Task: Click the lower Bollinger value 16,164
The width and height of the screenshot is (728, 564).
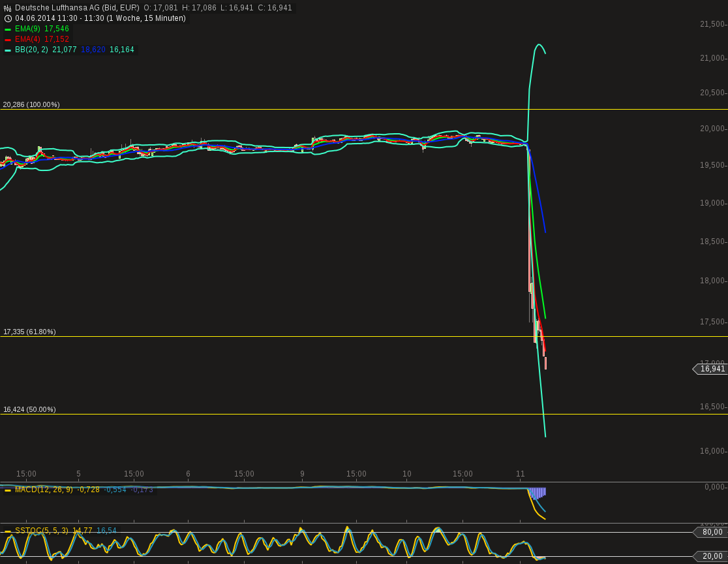Action: pyautogui.click(x=121, y=49)
